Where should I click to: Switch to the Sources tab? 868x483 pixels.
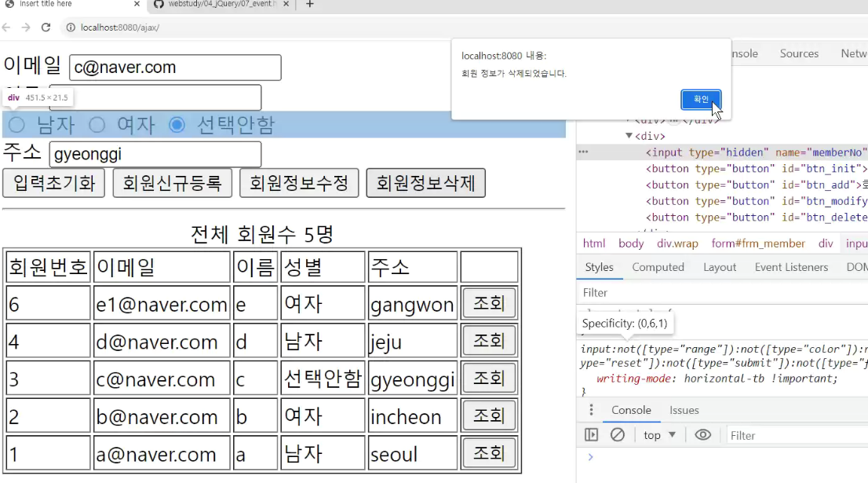[799, 53]
